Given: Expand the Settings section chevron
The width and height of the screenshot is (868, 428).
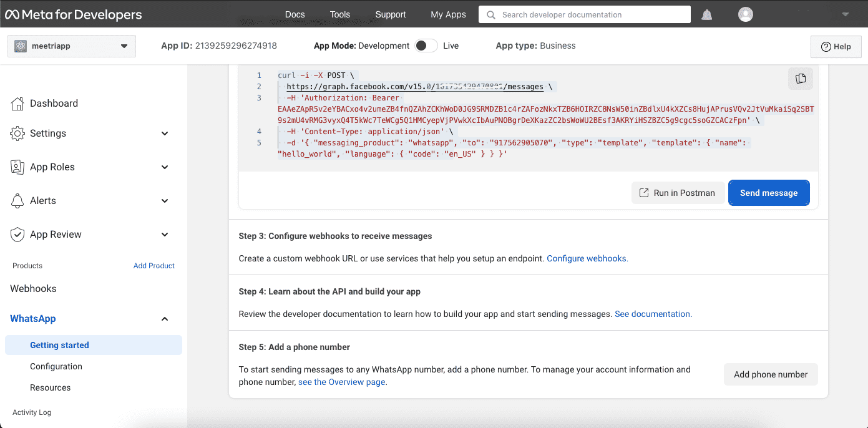Looking at the screenshot, I should pyautogui.click(x=165, y=134).
